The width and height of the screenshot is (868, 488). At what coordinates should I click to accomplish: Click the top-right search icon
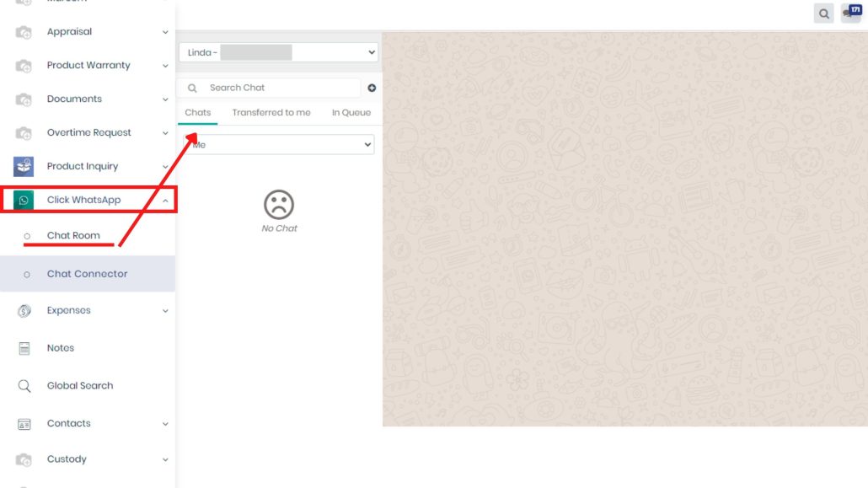[823, 13]
